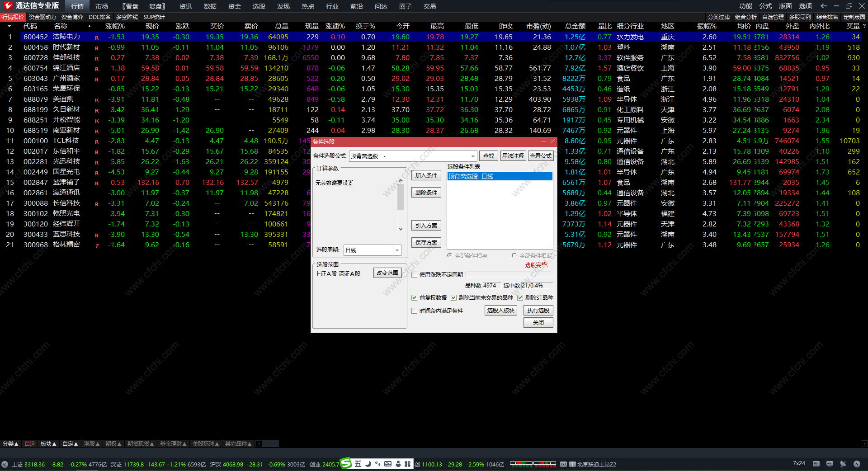Click the lightning bolt icon in status bar
Screen dimensions: 868x471
[x=857, y=464]
